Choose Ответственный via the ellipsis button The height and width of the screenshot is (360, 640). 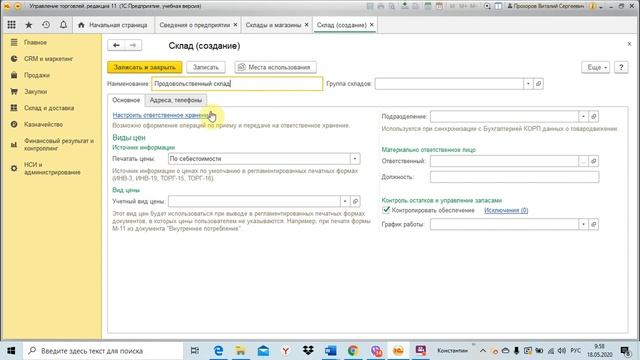[x=584, y=161]
